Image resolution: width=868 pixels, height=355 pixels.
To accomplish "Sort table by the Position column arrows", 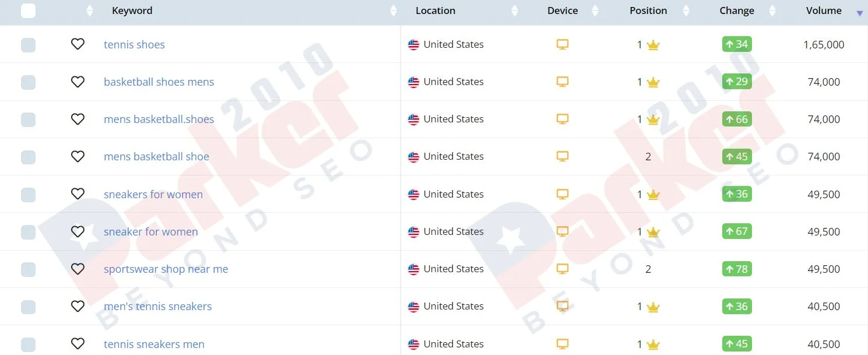I will coord(686,10).
